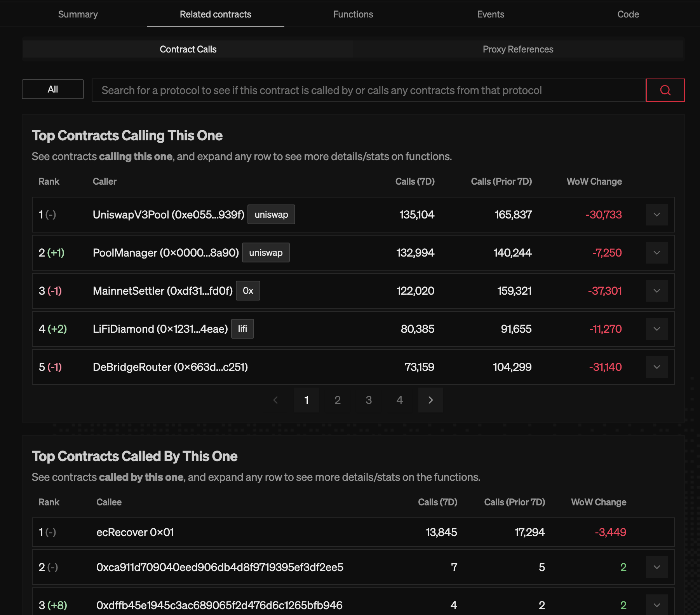The image size is (700, 615).
Task: Click the previous page arrow
Action: (275, 400)
